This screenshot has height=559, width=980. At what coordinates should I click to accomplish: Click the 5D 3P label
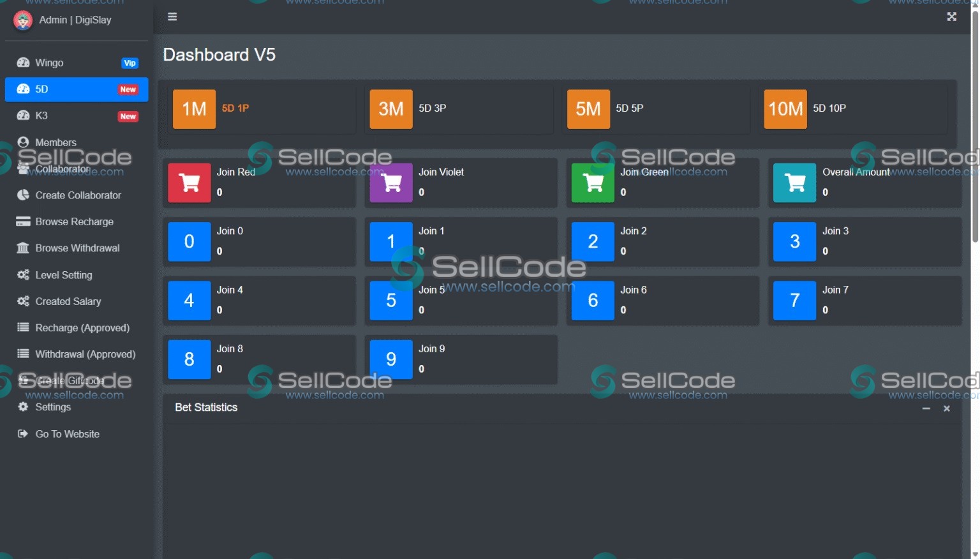pyautogui.click(x=432, y=108)
